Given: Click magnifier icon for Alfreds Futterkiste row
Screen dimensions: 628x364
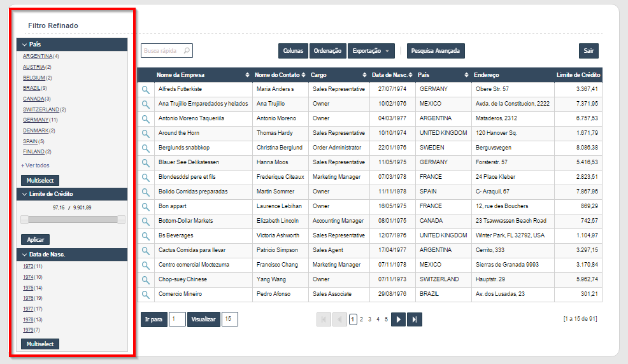Looking at the screenshot, I should pos(146,89).
